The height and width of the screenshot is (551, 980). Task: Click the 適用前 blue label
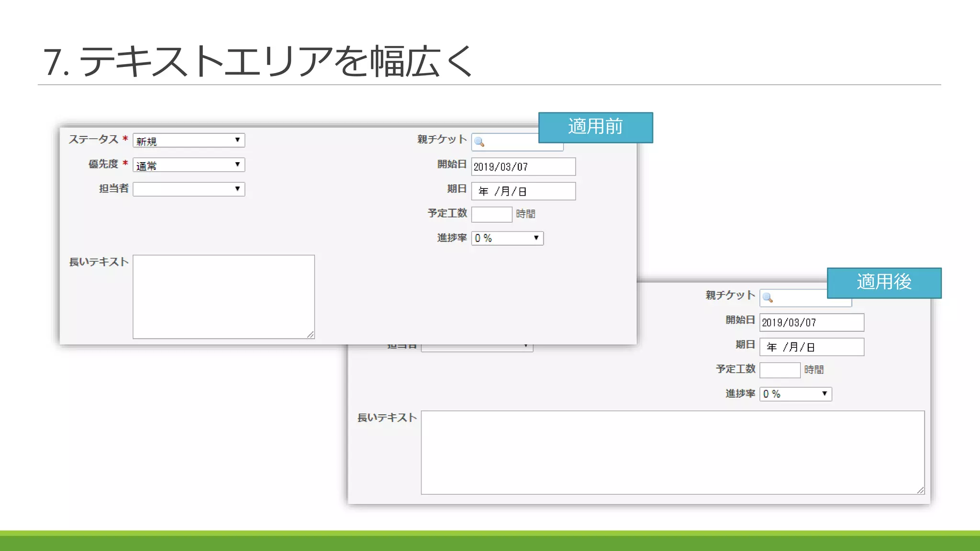[595, 127]
